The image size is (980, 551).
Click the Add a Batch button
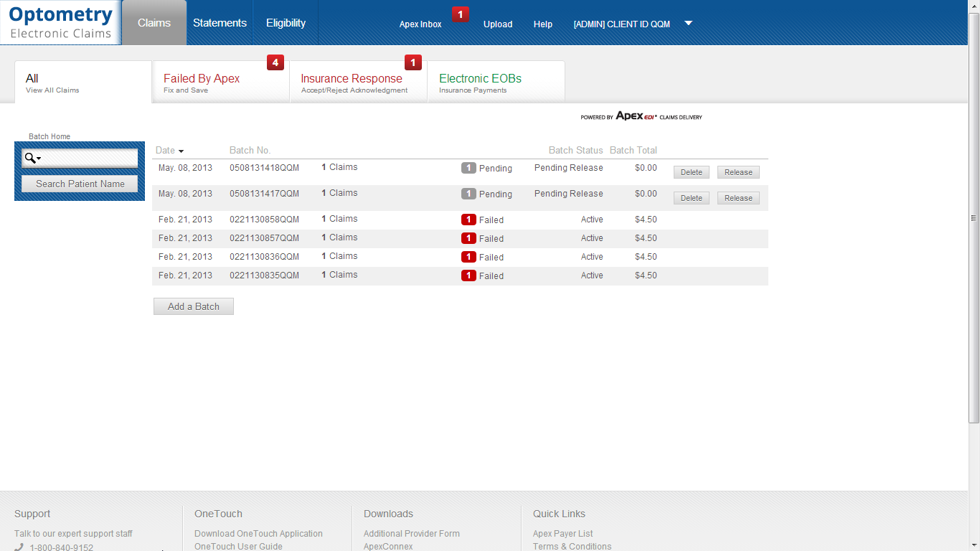click(194, 306)
